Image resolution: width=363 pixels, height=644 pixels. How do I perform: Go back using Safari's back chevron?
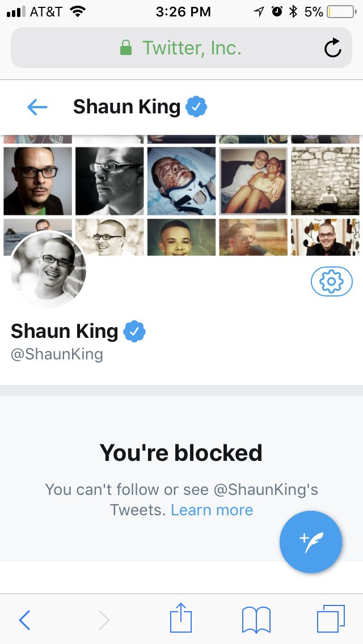point(24,620)
